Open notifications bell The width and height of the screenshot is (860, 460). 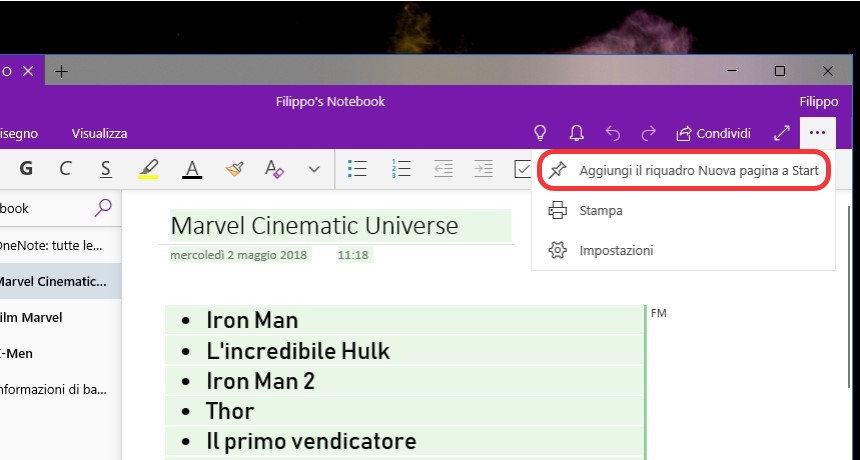point(576,133)
